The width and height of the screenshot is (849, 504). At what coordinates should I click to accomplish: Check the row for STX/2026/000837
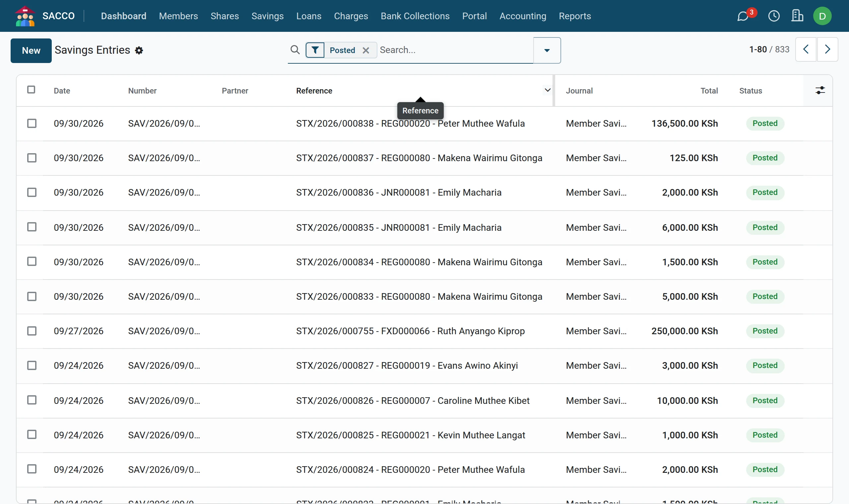tap(32, 158)
